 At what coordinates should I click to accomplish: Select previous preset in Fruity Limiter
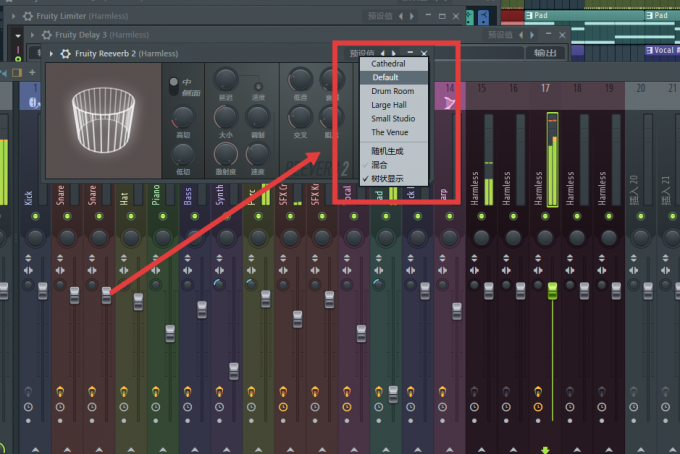[x=401, y=16]
